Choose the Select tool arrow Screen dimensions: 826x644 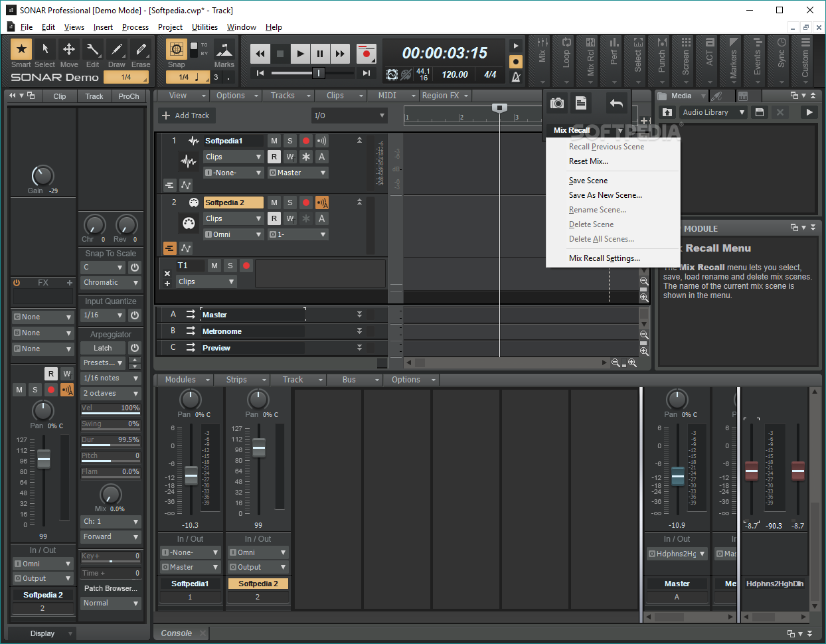(45, 49)
